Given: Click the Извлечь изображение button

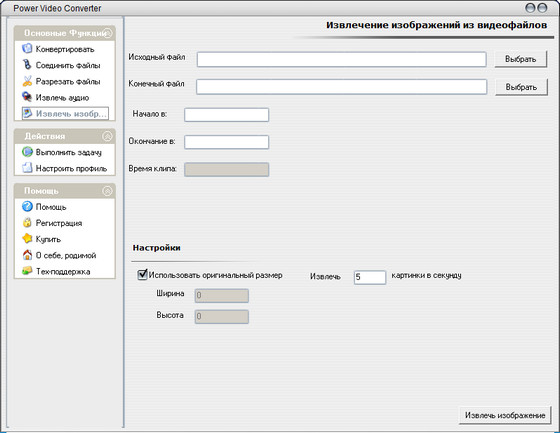Looking at the screenshot, I should pos(505,415).
